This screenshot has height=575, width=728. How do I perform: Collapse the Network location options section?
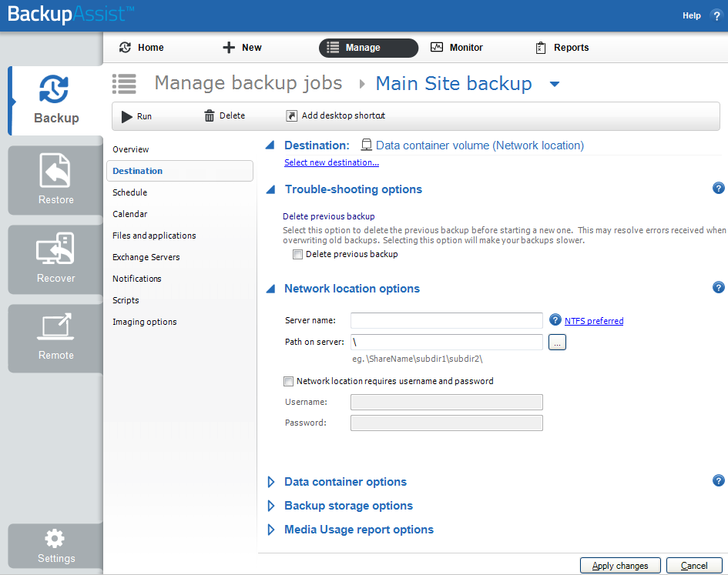point(270,289)
